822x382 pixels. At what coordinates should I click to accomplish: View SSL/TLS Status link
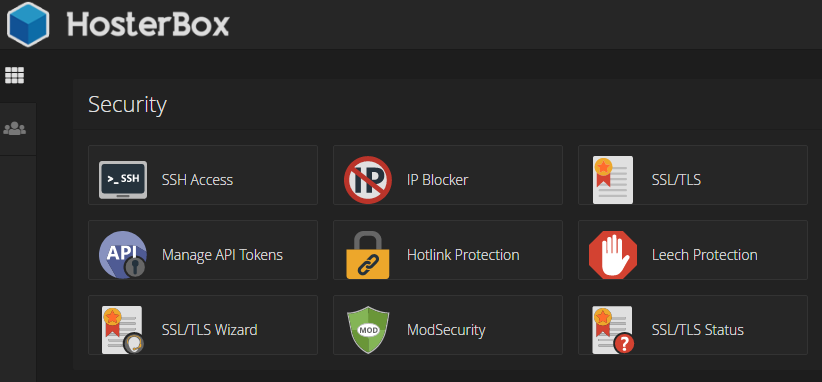point(698,330)
